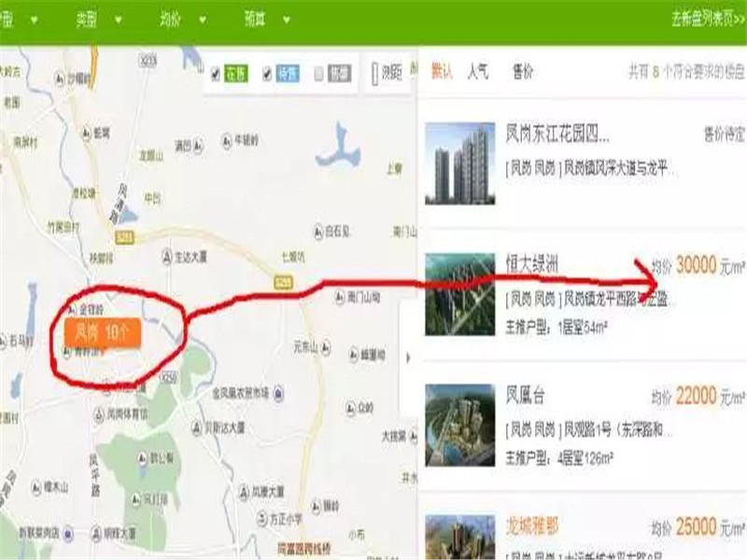
Task: Click the arrow beside 预算
Action: point(287,20)
